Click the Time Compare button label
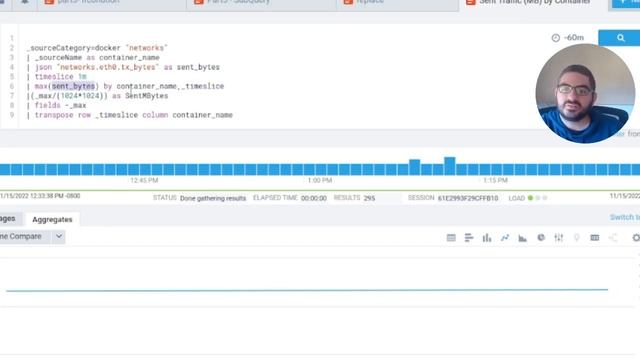The image size is (640, 360). (21, 236)
